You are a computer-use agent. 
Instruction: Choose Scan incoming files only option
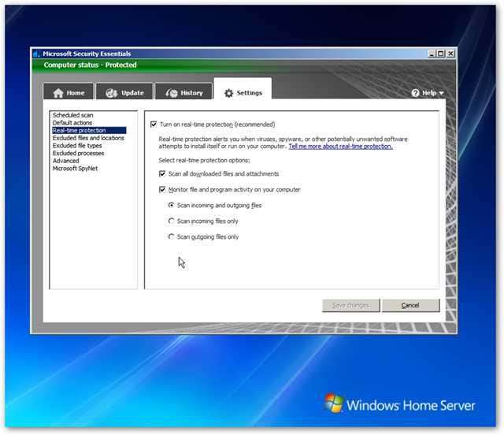coord(172,221)
